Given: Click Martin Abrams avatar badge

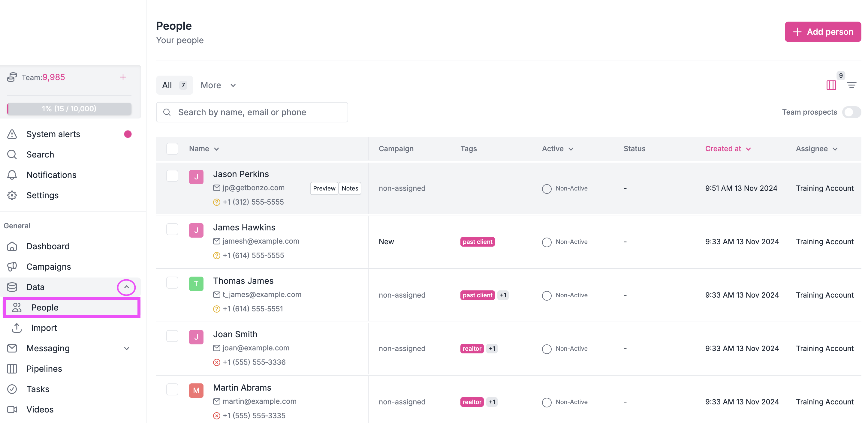Looking at the screenshot, I should 196,390.
